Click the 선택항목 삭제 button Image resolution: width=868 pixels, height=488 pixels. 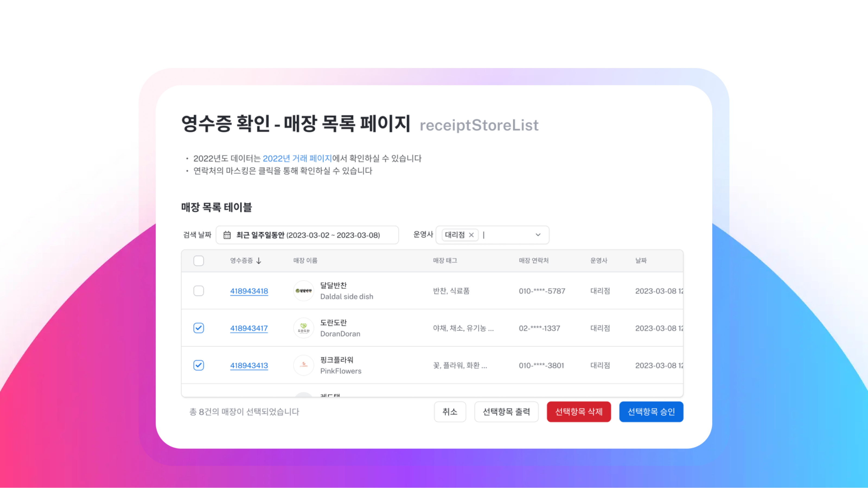tap(579, 412)
